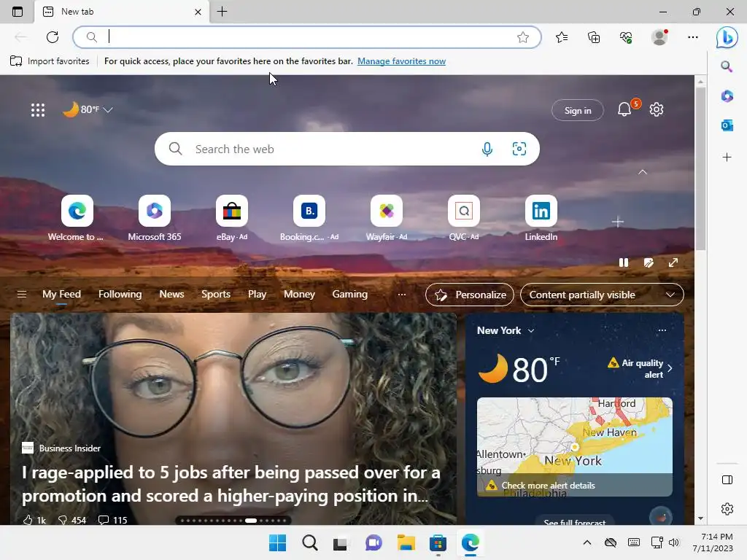Open the tab actions menu icon
747x560 pixels.
point(18,12)
